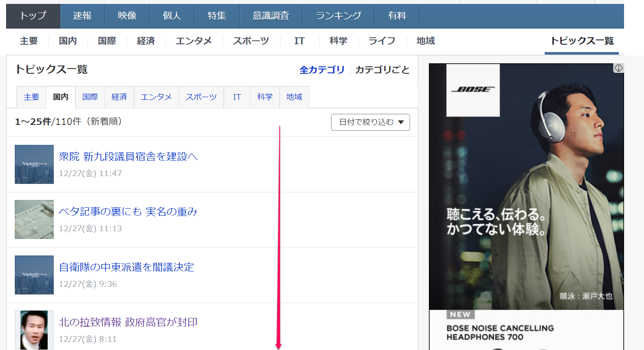The width and height of the screenshot is (644, 350).
Task: Click the 有料 top navigation item
Action: (x=397, y=16)
